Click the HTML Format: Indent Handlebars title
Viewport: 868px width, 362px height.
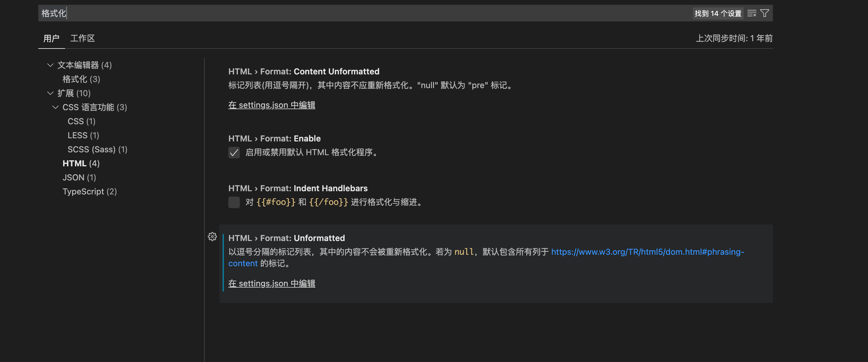tap(298, 188)
